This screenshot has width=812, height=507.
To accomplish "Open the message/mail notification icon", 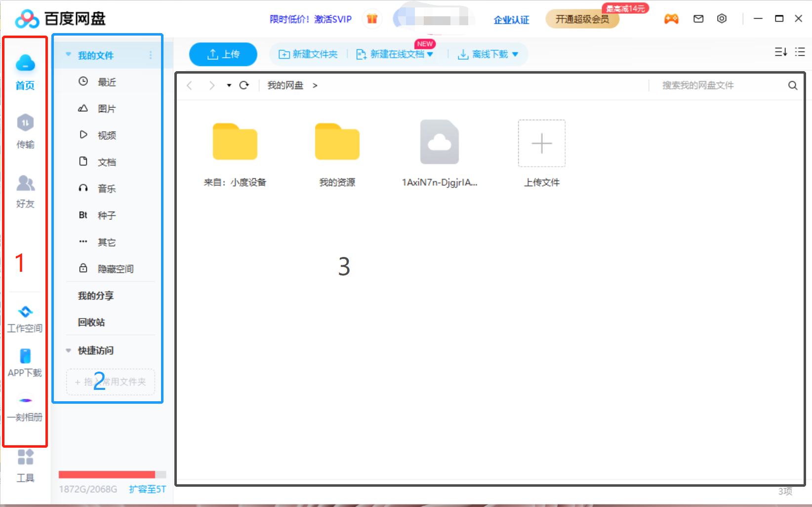I will coord(698,18).
